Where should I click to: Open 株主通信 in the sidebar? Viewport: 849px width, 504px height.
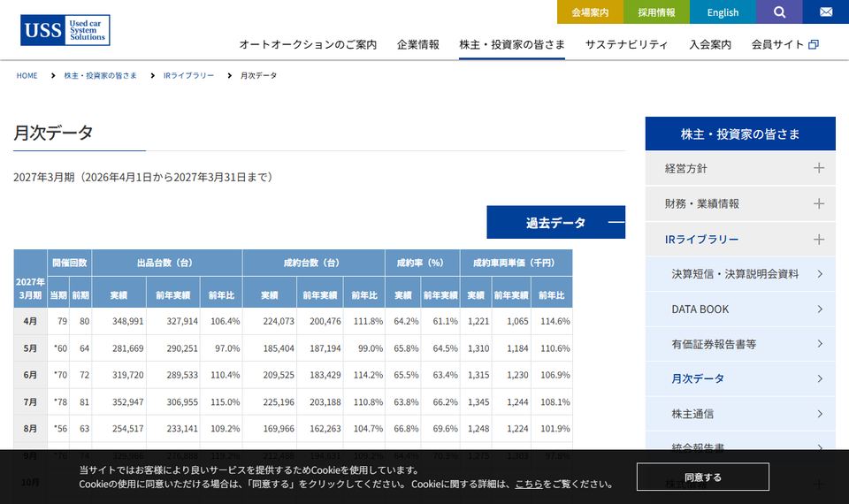pyautogui.click(x=740, y=414)
